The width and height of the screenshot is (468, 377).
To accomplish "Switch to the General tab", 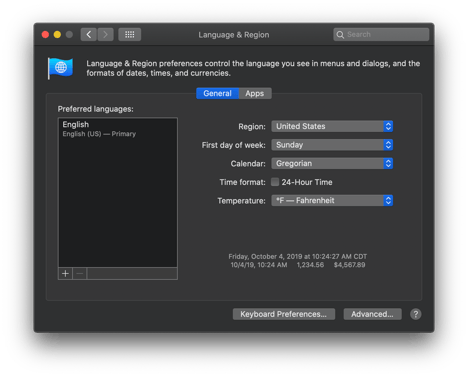I will coord(217,93).
